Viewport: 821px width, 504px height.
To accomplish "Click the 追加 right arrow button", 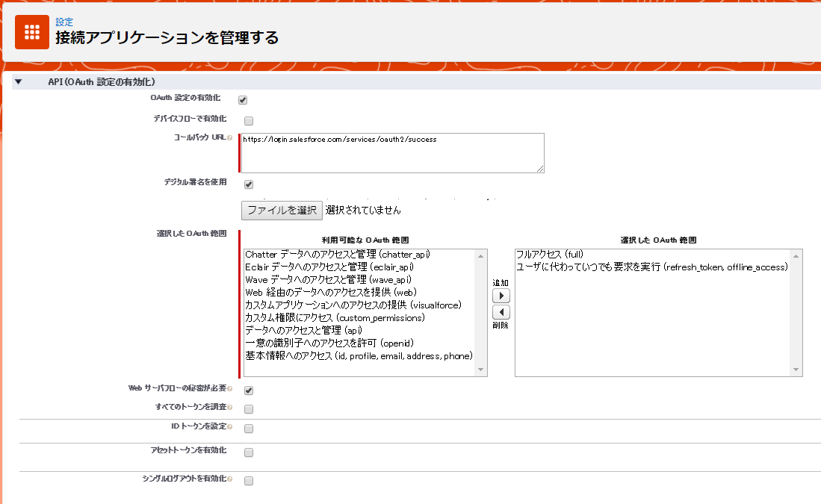I will point(501,296).
